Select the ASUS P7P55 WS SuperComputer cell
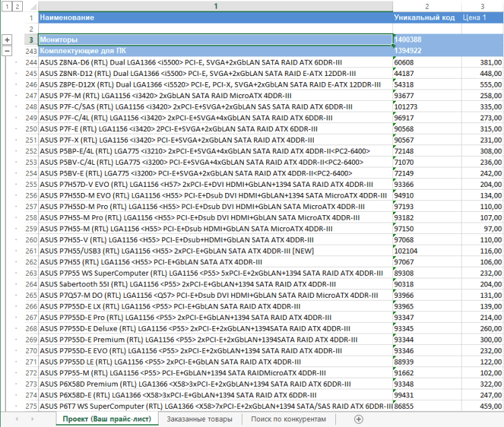 coord(216,273)
